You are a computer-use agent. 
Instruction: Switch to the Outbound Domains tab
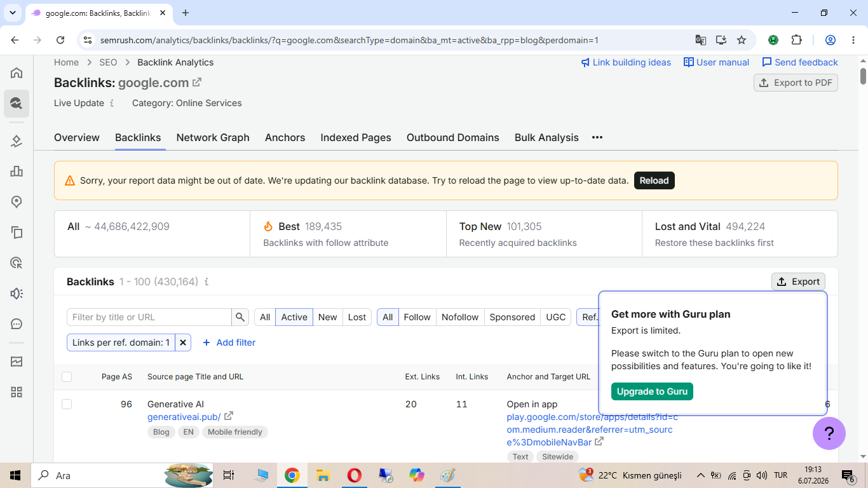pos(453,137)
